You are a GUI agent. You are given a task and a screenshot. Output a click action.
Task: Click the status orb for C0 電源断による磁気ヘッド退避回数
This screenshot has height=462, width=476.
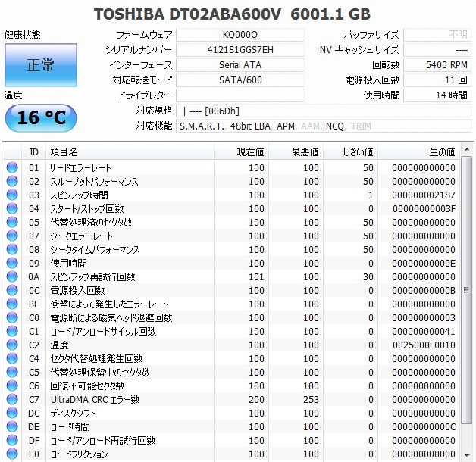12,317
